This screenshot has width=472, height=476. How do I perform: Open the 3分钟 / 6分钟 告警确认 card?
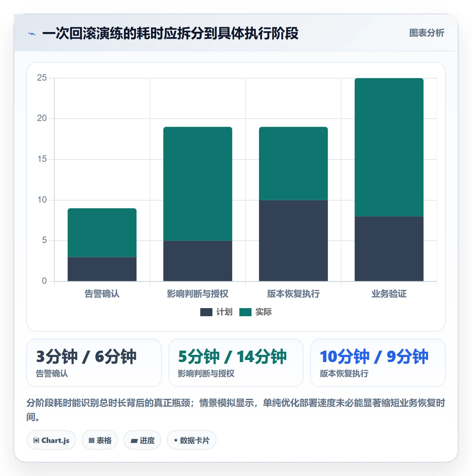(94, 363)
